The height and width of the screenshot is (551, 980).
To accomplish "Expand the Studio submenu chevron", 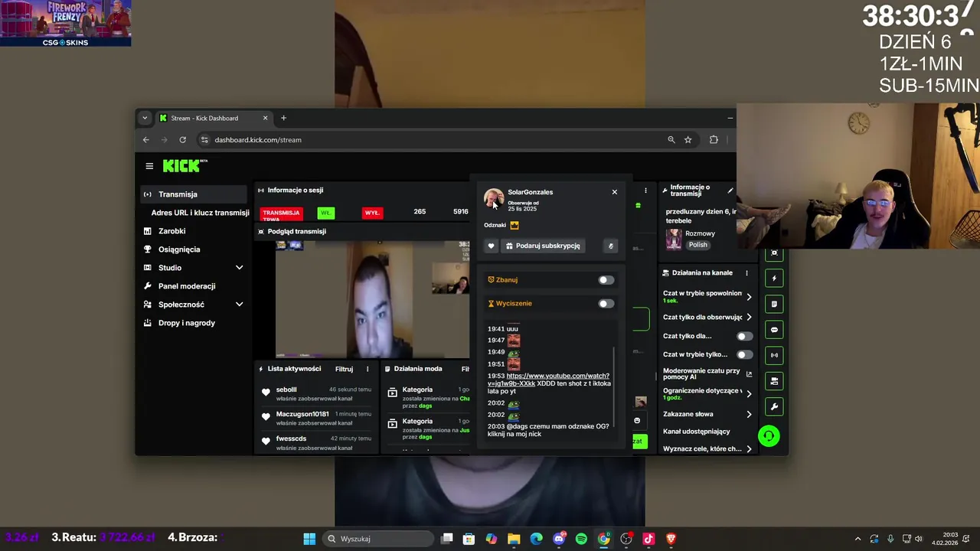I will 239,268.
